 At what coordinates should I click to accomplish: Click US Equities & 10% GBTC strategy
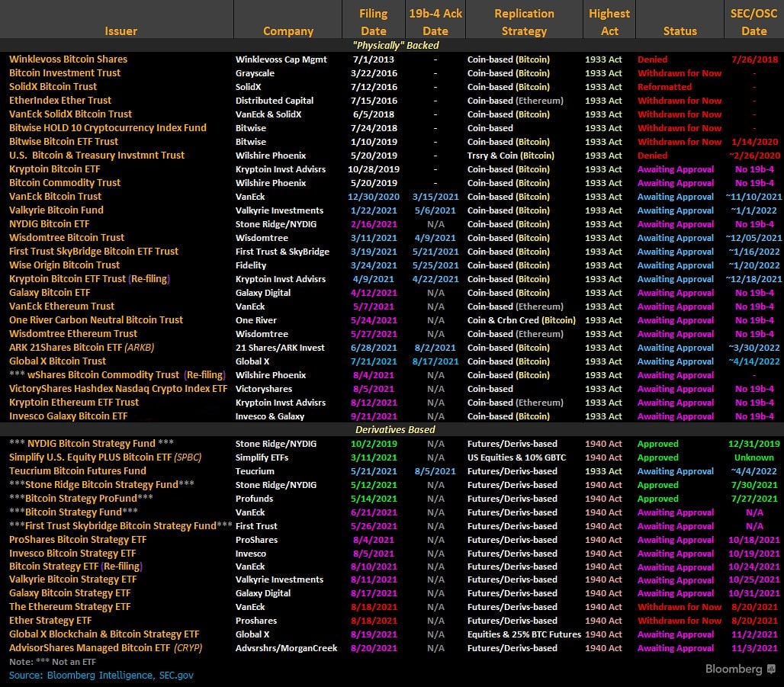[x=516, y=457]
